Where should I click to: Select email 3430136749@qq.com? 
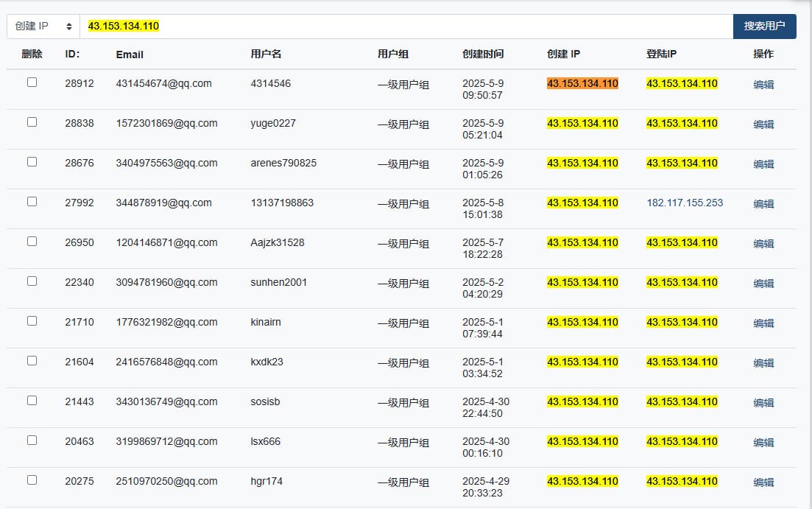(167, 401)
